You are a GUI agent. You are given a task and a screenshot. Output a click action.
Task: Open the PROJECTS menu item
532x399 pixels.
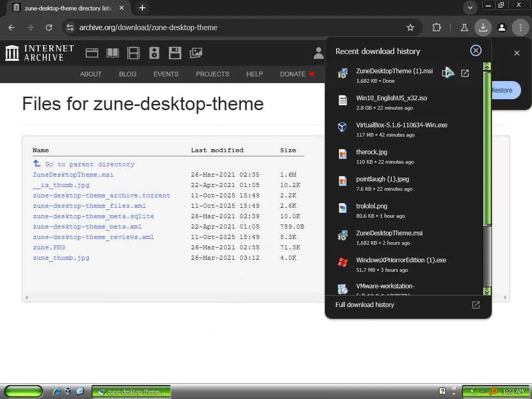pos(212,74)
